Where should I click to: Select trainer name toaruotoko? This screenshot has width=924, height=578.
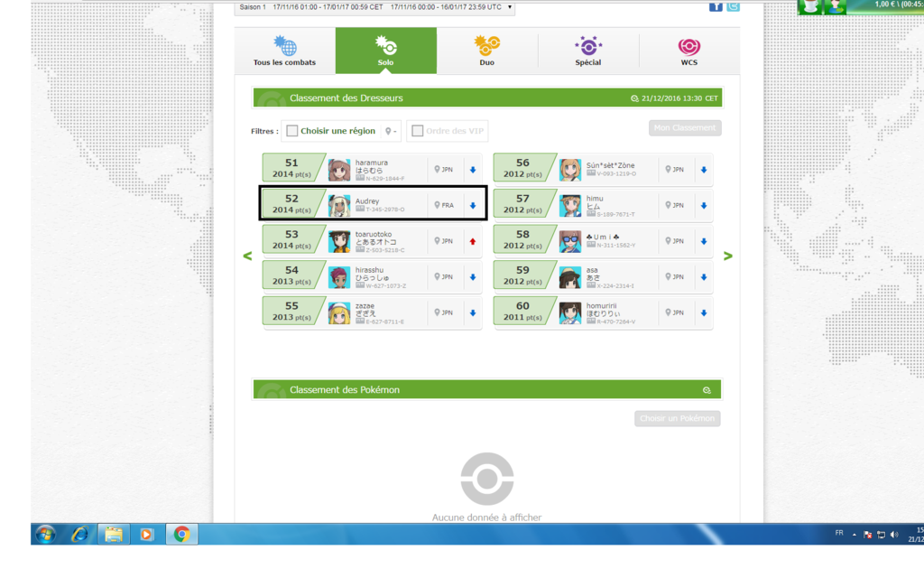[x=373, y=234]
